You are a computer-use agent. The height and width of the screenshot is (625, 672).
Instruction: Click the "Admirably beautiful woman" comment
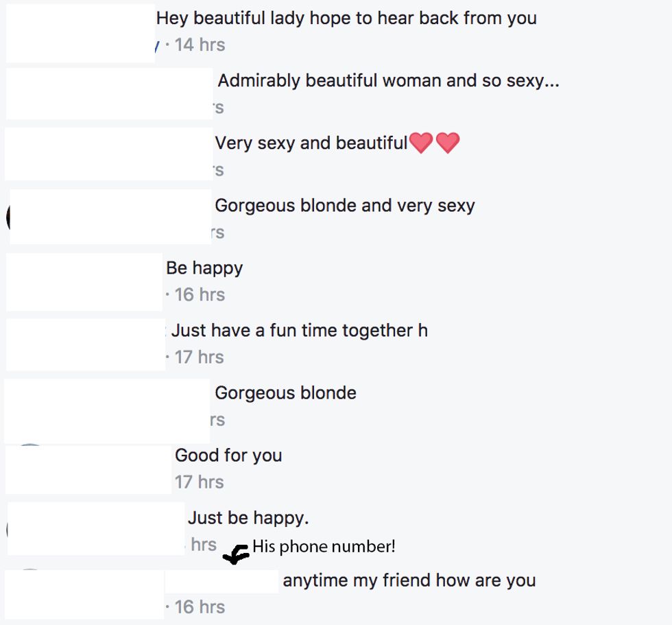(388, 81)
